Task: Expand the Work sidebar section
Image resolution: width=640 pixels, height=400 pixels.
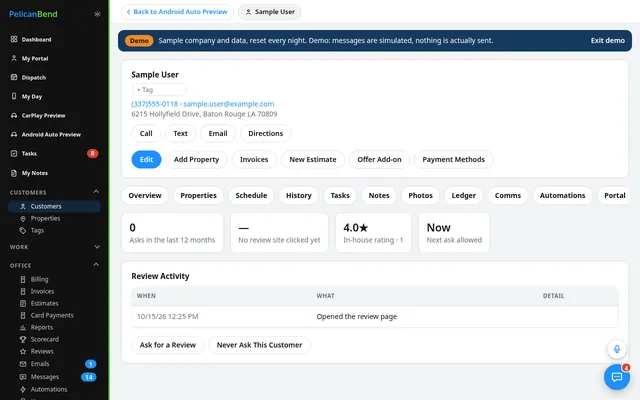Action: click(97, 247)
